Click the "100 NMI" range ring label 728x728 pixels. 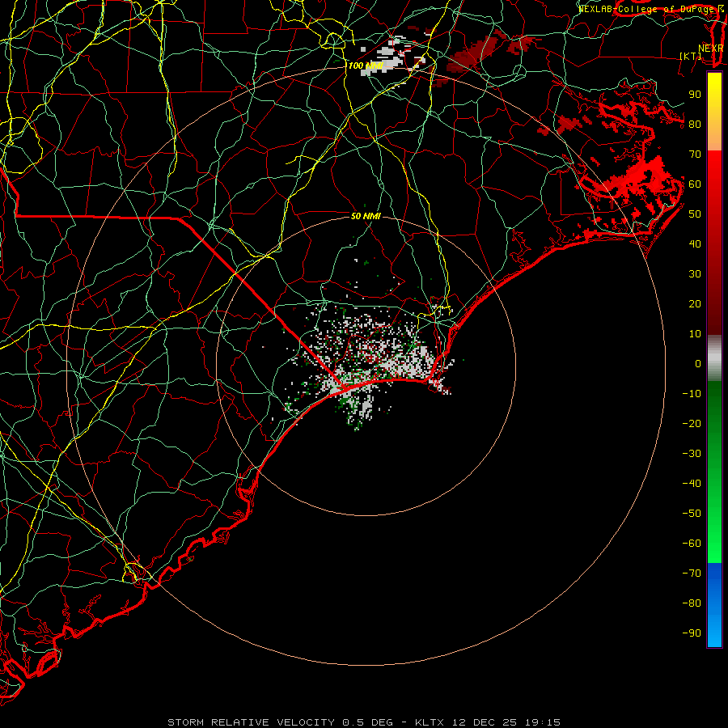(366, 66)
